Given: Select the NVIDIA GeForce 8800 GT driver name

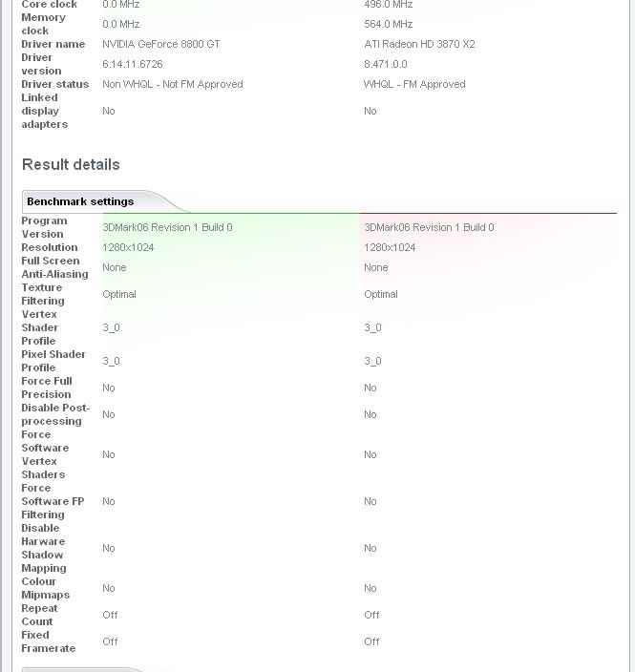Looking at the screenshot, I should click(161, 44).
